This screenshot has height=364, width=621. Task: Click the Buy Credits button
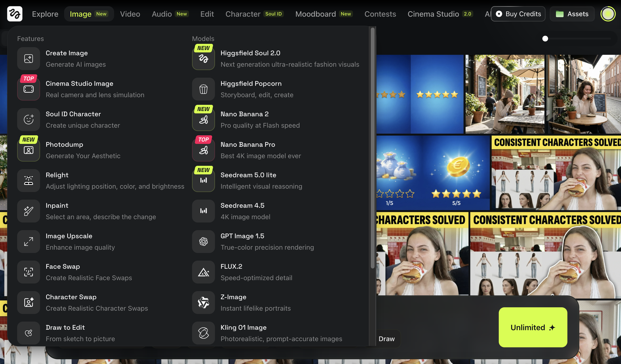click(x=518, y=14)
